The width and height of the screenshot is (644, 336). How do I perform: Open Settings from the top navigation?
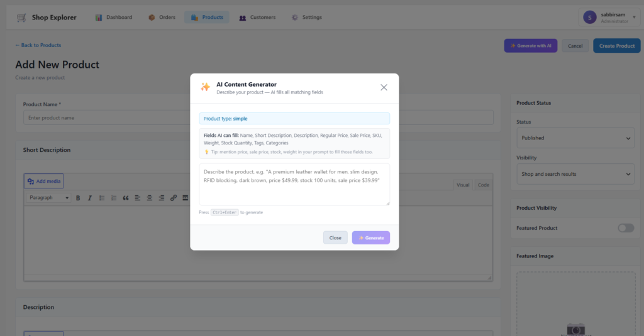(x=307, y=17)
